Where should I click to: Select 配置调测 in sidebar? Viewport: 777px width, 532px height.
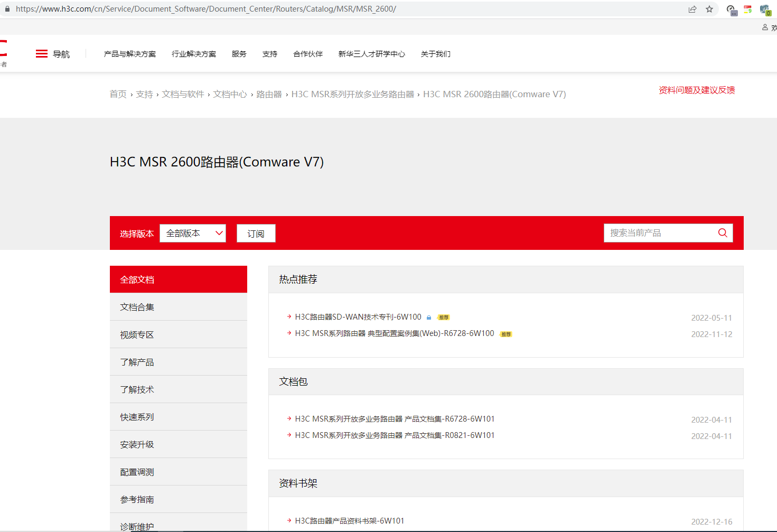click(x=179, y=472)
